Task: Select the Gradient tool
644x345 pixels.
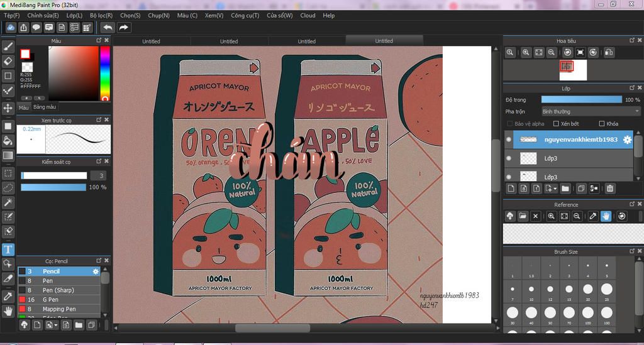Action: 8,155
